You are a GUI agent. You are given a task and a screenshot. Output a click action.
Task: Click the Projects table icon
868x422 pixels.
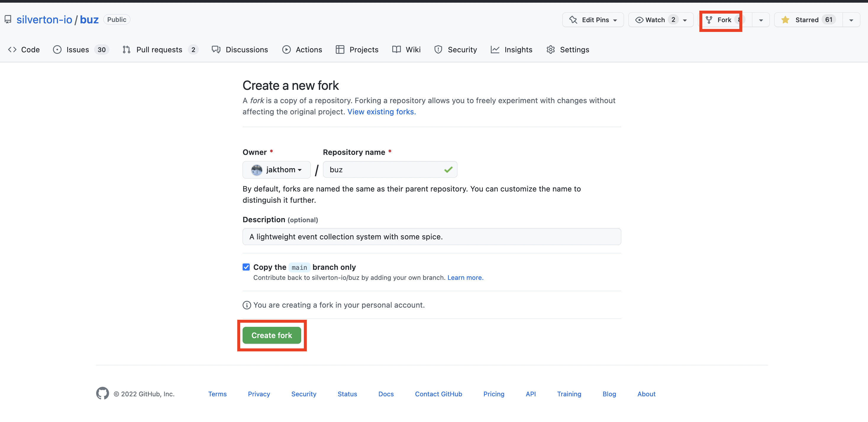coord(340,49)
